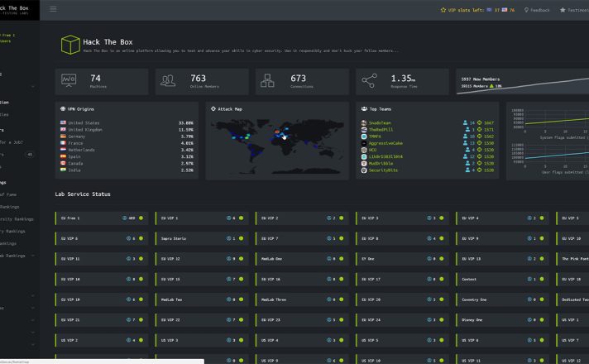589x364 pixels.
Task: Open Lab Rankings in sidebar
Action: pos(12,256)
